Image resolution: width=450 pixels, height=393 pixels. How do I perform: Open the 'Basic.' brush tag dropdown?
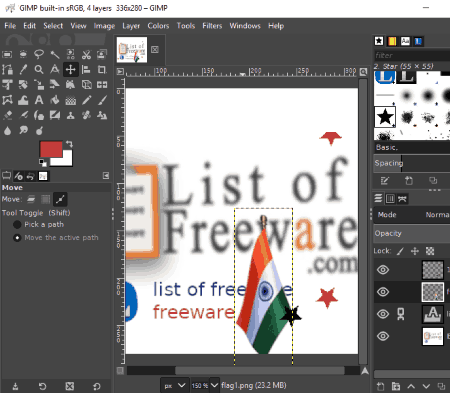412,147
